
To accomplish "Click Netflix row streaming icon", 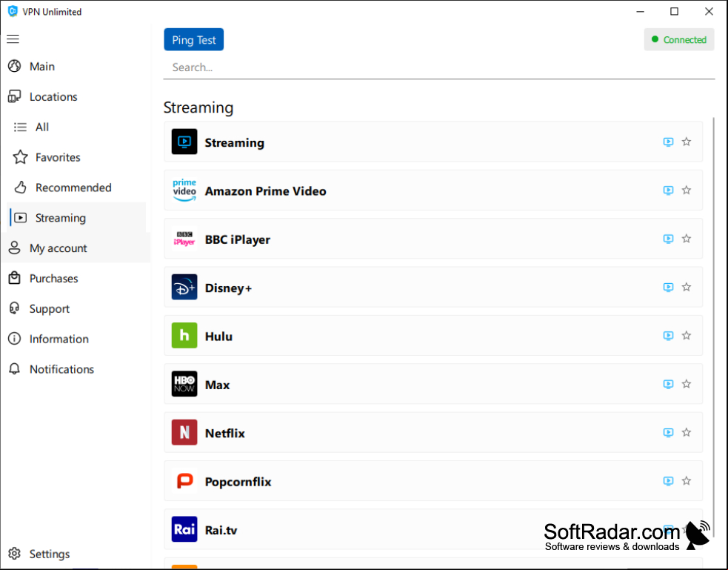I will 668,432.
